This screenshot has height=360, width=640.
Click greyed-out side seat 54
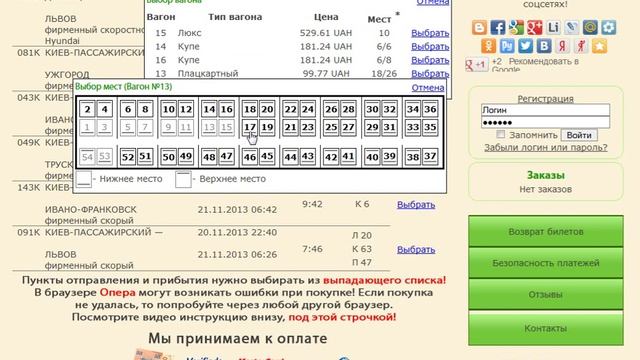pyautogui.click(x=87, y=157)
